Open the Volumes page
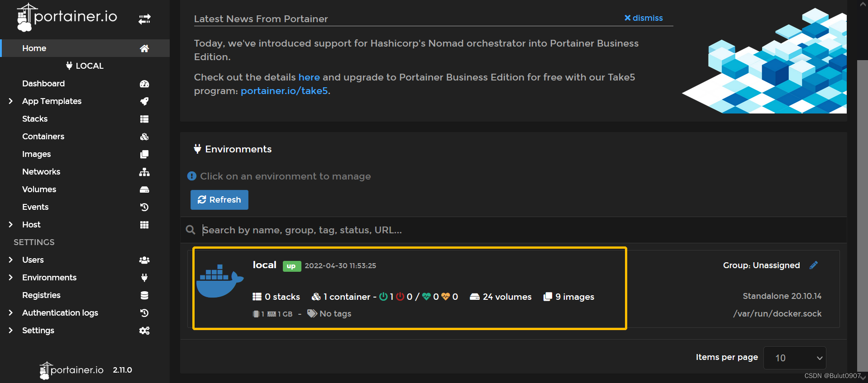This screenshot has width=868, height=383. (39, 189)
